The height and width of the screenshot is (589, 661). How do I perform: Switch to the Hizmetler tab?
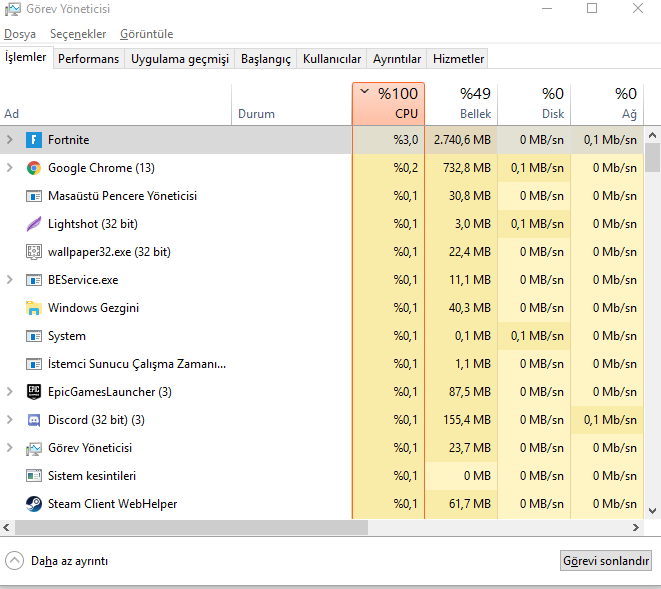point(458,59)
